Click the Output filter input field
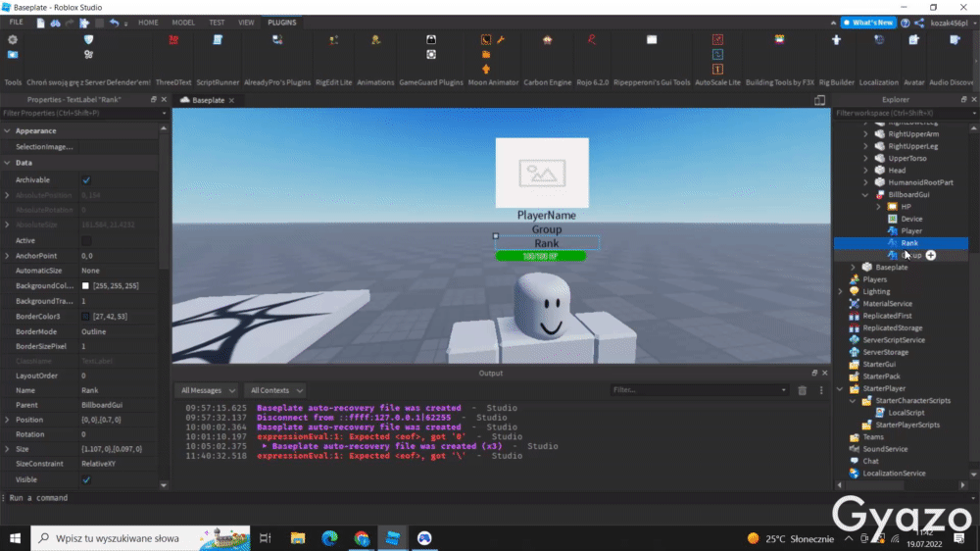 [699, 390]
